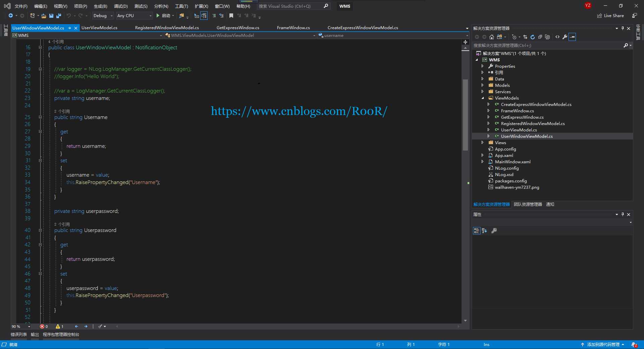Expand the Views folder node
Screen dimensions: 644x349
click(x=482, y=142)
